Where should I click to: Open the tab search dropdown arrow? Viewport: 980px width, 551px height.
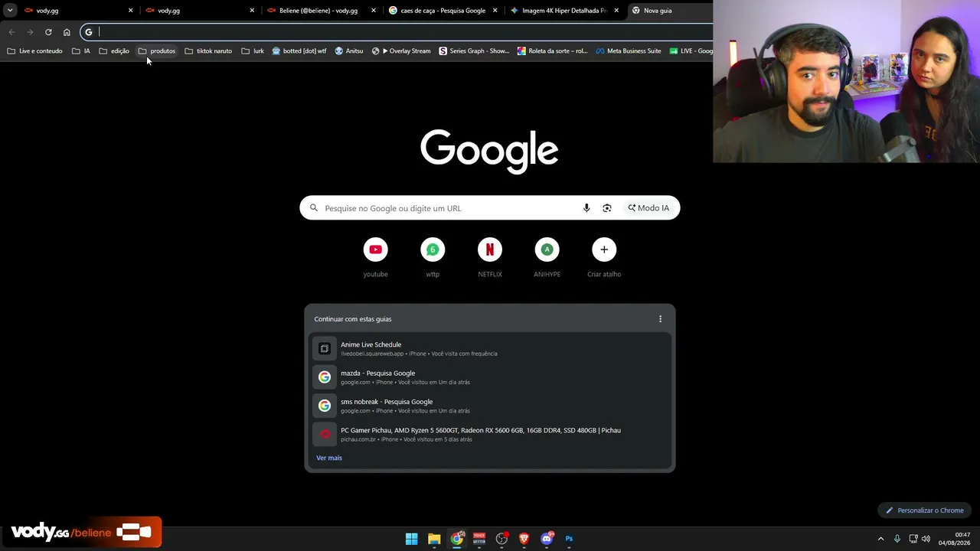[x=10, y=11]
